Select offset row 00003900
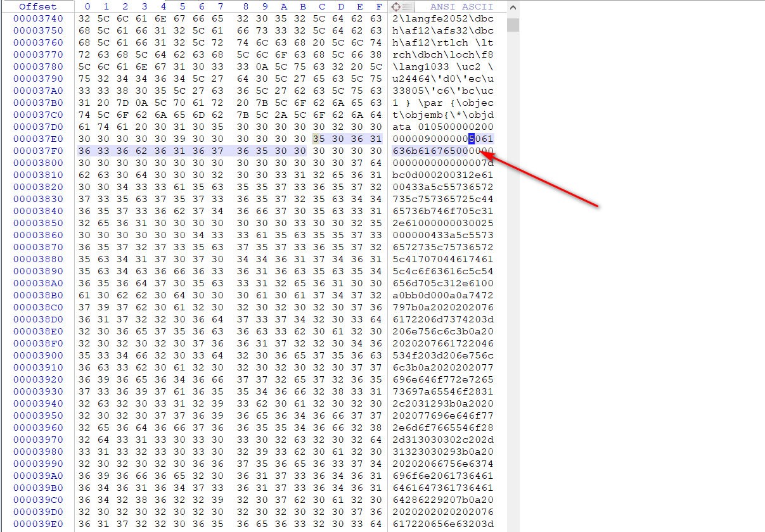This screenshot has height=532, width=765. (37, 355)
